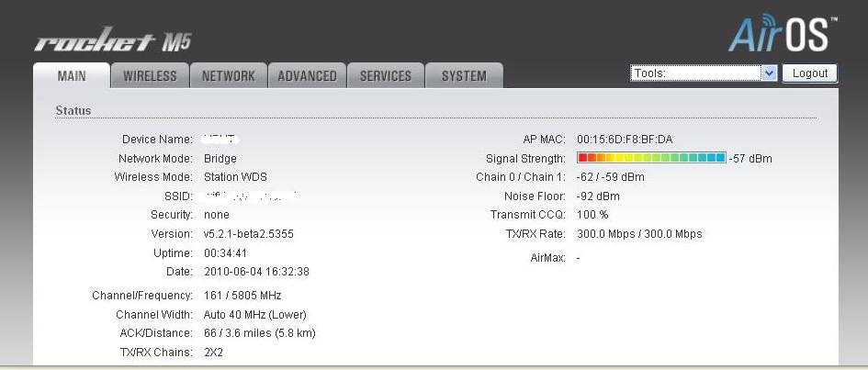Click the AirOS logo
Screen dimensions: 868x370
click(783, 34)
